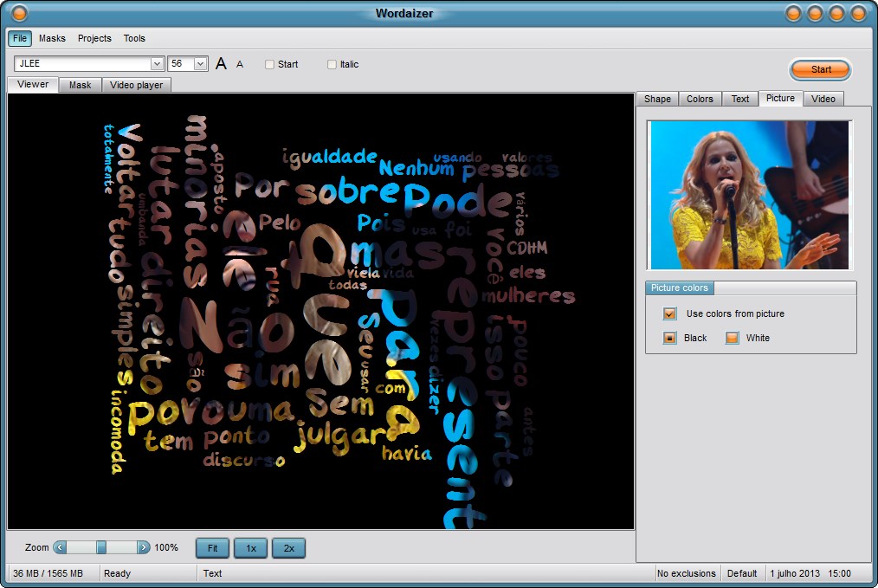
Task: Click the 36 MB / 1565 MB memory readout
Action: [x=48, y=573]
